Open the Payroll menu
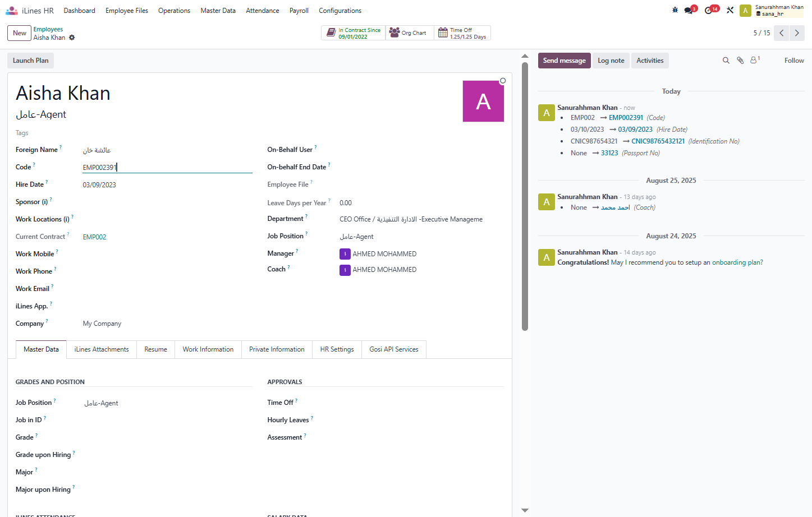Viewport: 812px width, 517px height. click(299, 11)
